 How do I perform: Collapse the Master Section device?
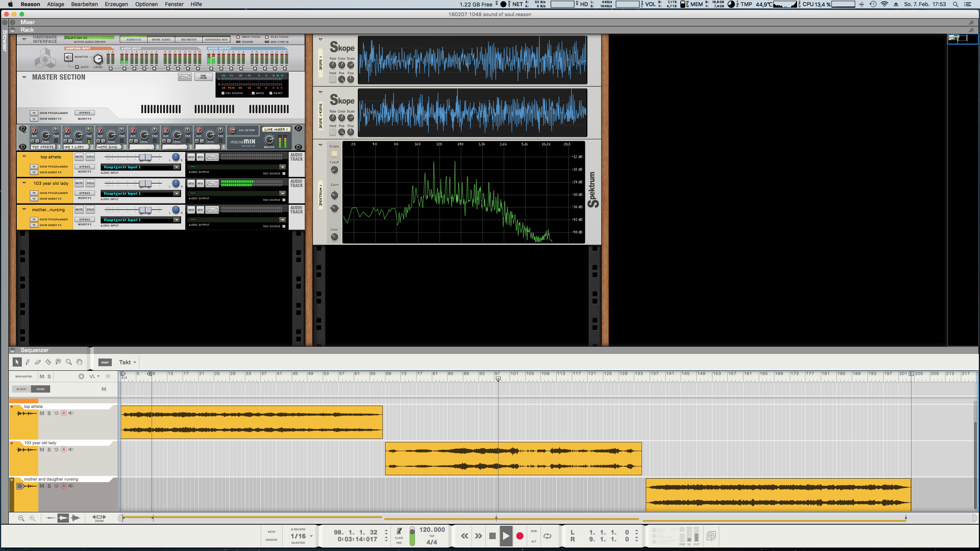tap(24, 77)
